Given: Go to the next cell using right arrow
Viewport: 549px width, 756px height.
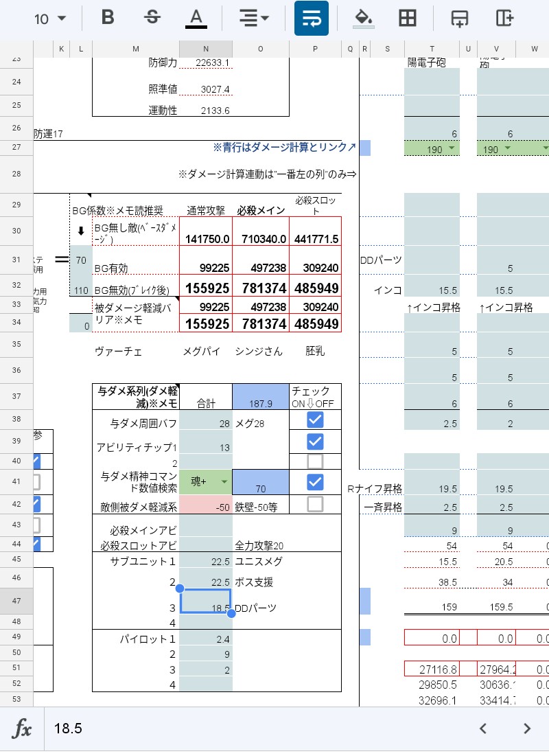Looking at the screenshot, I should pos(526,729).
